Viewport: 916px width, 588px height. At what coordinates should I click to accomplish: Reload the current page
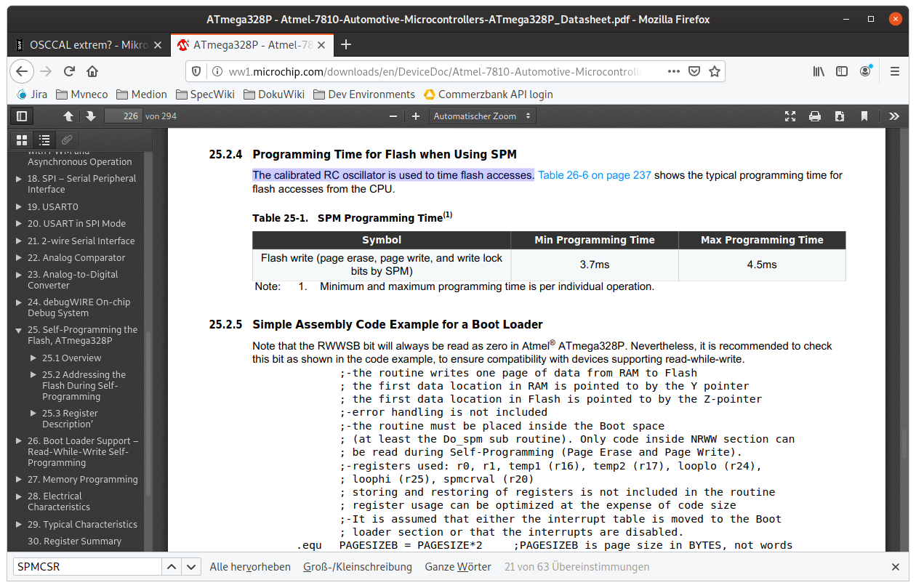pos(69,71)
